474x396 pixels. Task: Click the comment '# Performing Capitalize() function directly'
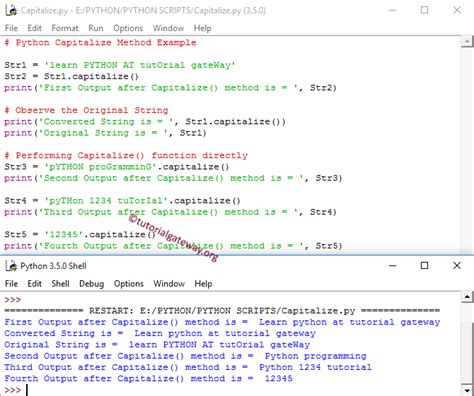tap(126, 156)
